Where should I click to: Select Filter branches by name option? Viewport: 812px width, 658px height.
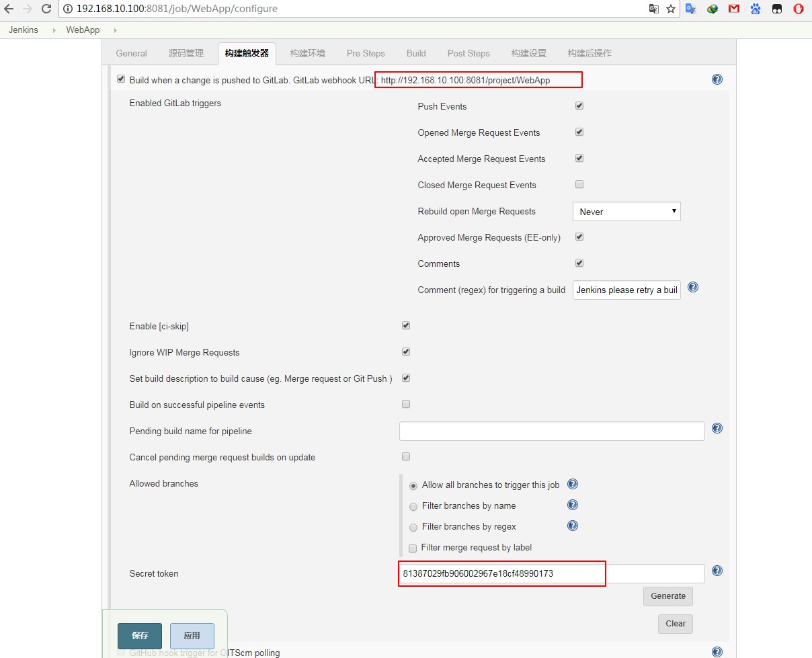pyautogui.click(x=413, y=506)
